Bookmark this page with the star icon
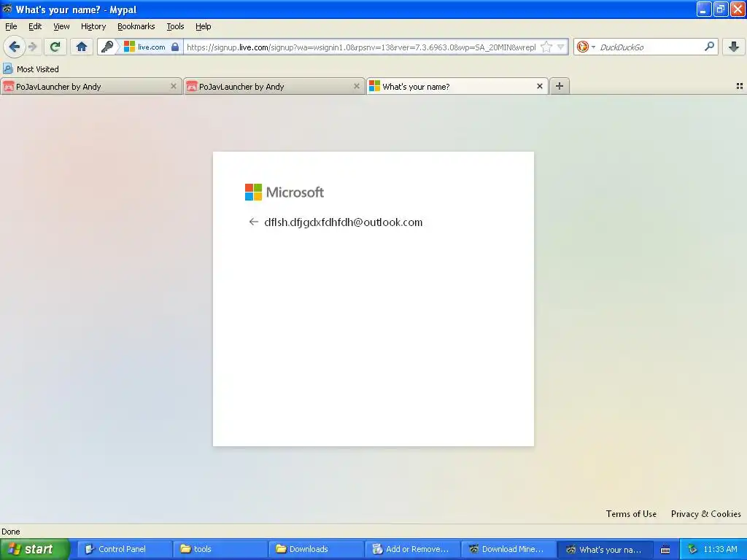This screenshot has width=747, height=560. (x=547, y=47)
